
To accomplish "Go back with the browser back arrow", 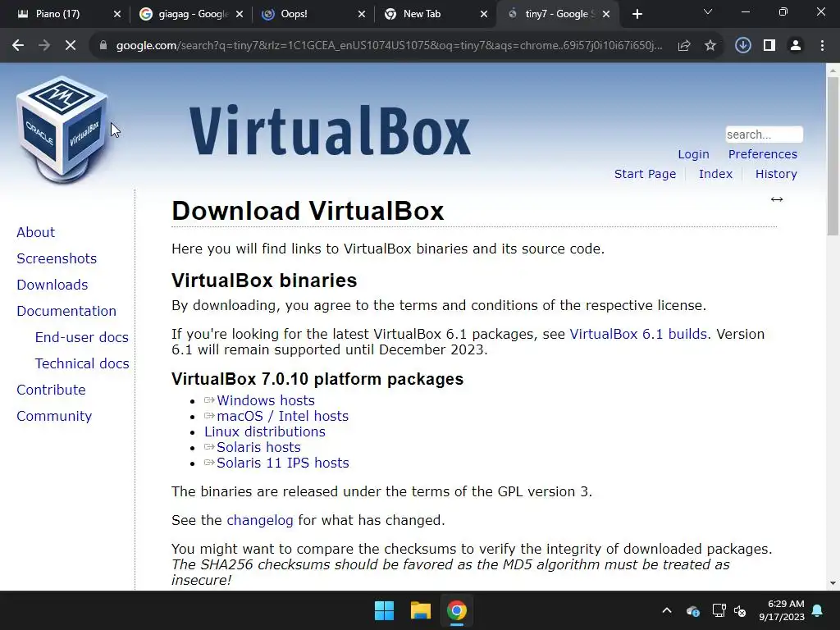I will click(18, 46).
